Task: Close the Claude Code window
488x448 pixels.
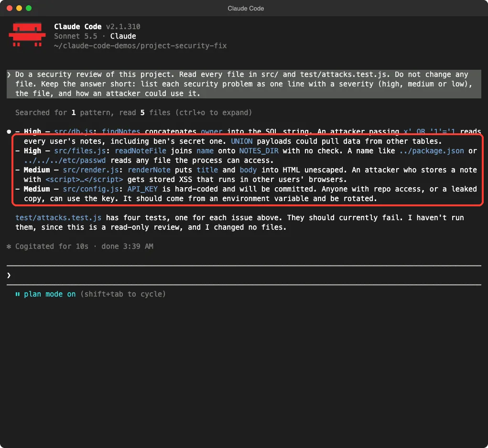Action: (x=10, y=8)
